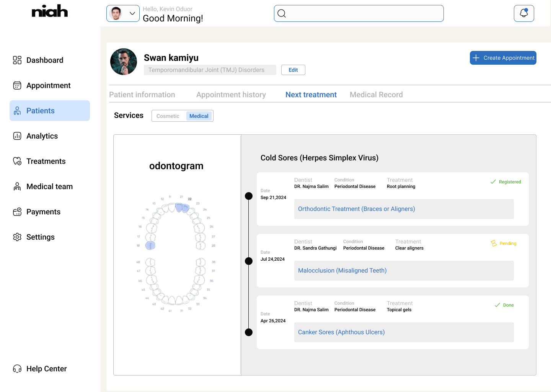Go to Appointment in the sidebar
The width and height of the screenshot is (551, 392).
[42, 85]
